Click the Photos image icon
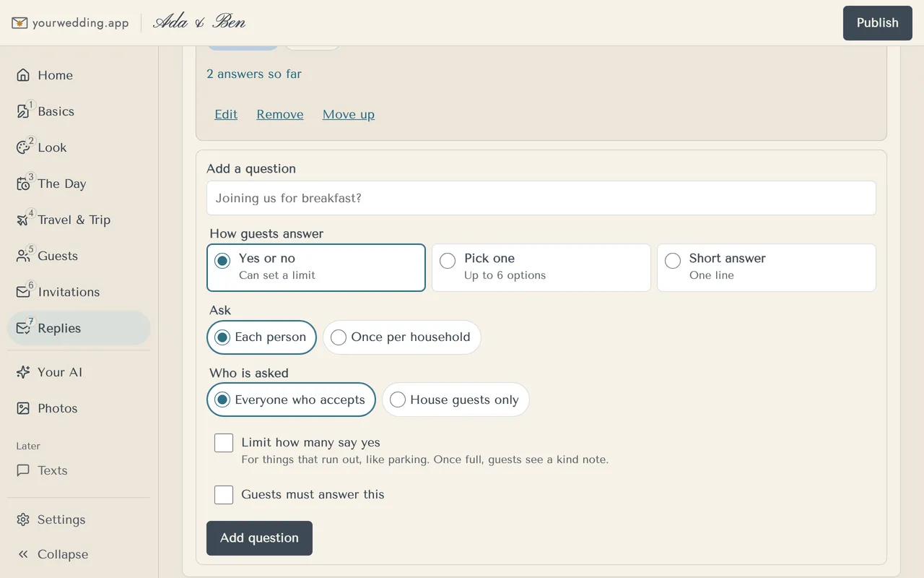 coord(23,408)
